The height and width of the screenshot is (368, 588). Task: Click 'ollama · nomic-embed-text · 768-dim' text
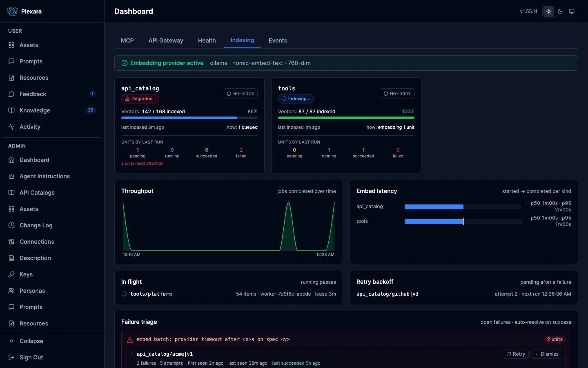pyautogui.click(x=260, y=63)
